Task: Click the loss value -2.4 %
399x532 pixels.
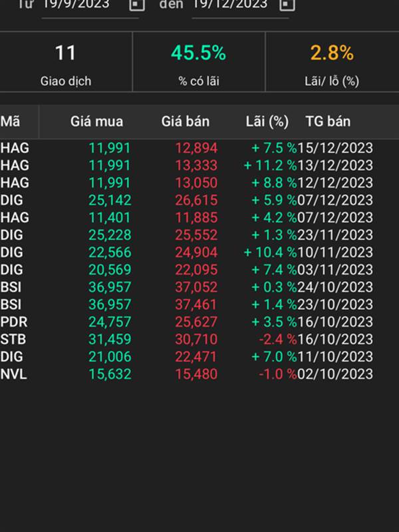Action: [x=278, y=339]
